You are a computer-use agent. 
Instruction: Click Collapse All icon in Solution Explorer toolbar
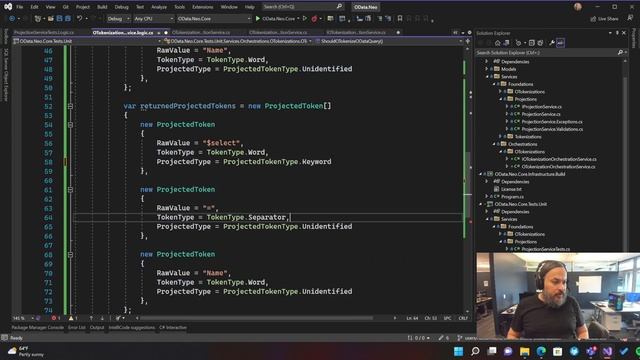(x=531, y=43)
